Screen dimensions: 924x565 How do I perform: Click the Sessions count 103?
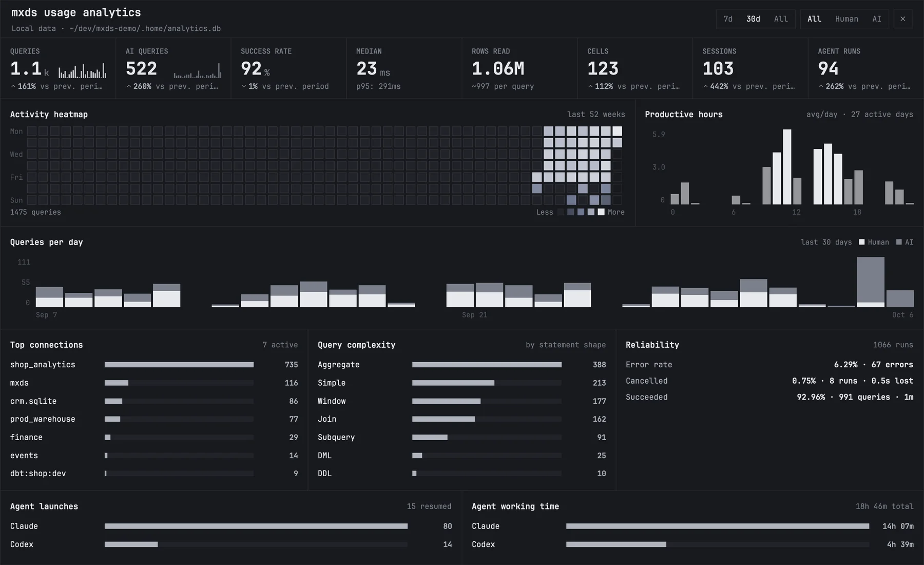tap(718, 68)
